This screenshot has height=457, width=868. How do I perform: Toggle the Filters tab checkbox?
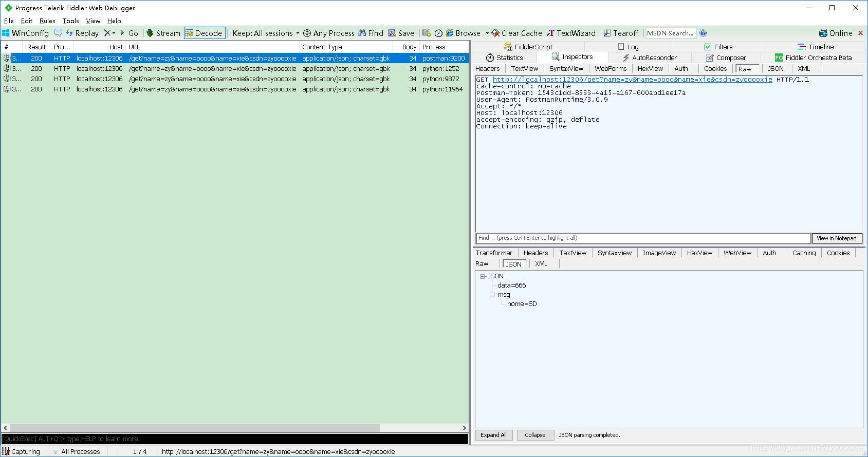(708, 47)
